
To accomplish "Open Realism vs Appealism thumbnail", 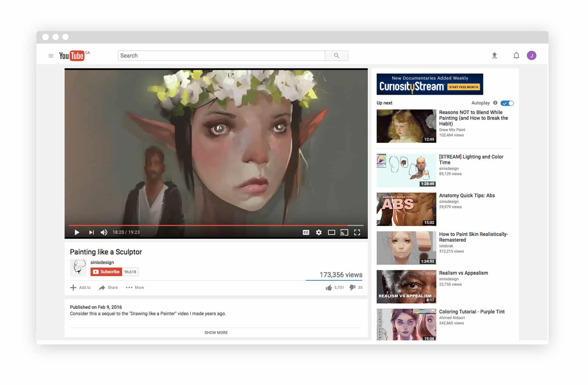I will point(406,287).
